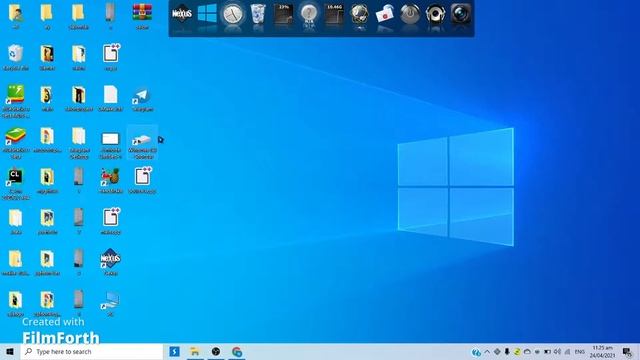This screenshot has height=360, width=640.
Task: Select the CLion shortcut icon
Action: pos(16,177)
